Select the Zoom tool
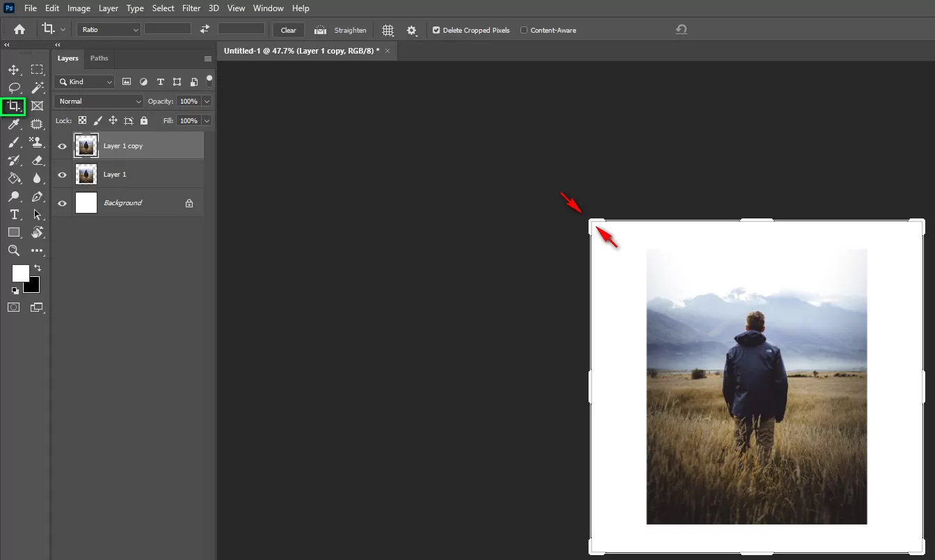The image size is (935, 560). [x=14, y=250]
